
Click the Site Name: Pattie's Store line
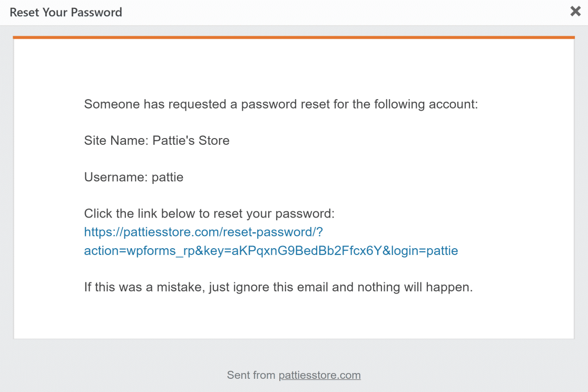pyautogui.click(x=156, y=141)
